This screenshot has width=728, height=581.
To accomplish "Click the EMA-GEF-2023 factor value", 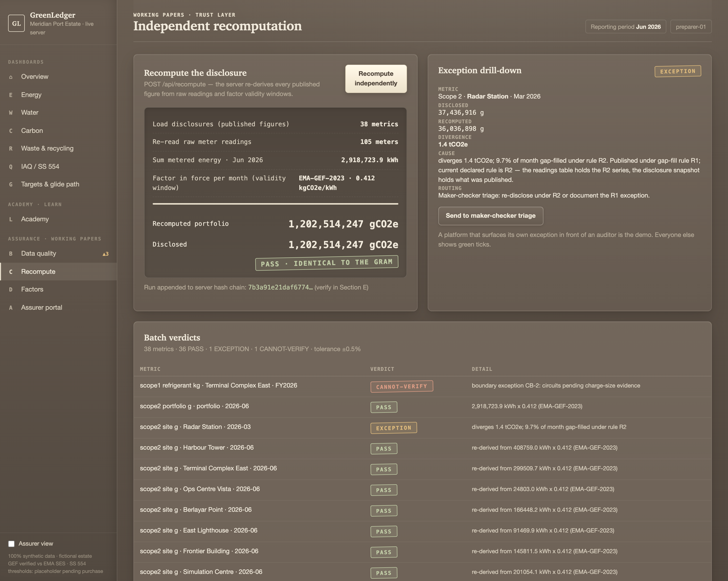I will click(x=337, y=183).
